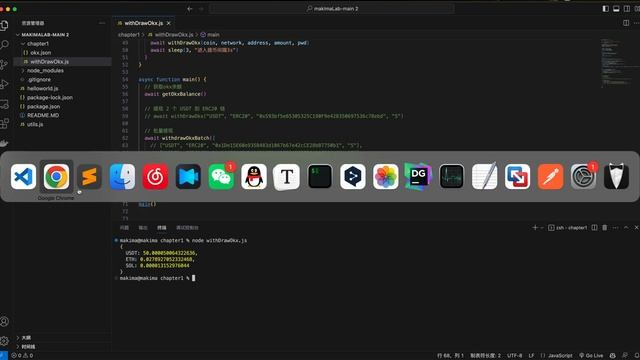The height and width of the screenshot is (360, 640).
Task: Open Source Control view in activity bar
Action: tap(4, 64)
